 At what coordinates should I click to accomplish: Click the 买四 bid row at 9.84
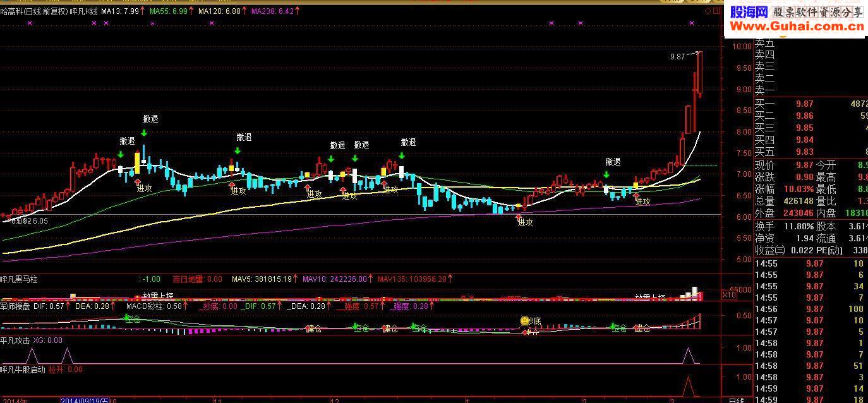coord(811,140)
